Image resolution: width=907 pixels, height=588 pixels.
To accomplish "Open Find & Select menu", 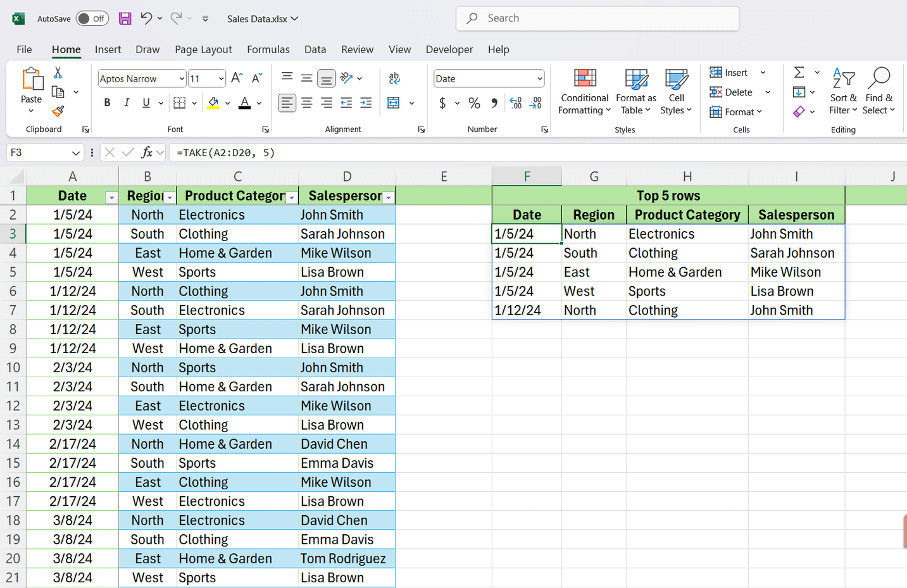I will [x=879, y=92].
